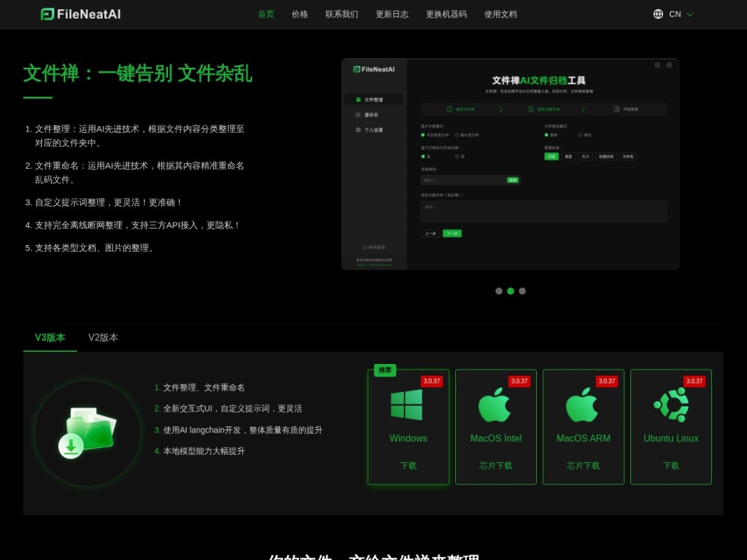Click the chevron after step 1 in preview
747x560 pixels.
[x=500, y=109]
